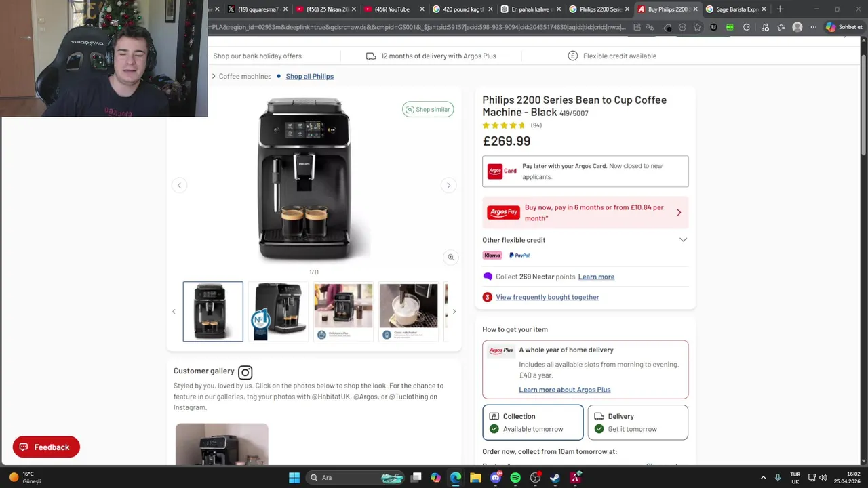The width and height of the screenshot is (868, 488).
Task: Click the star rating reviews (94)
Action: 512,125
